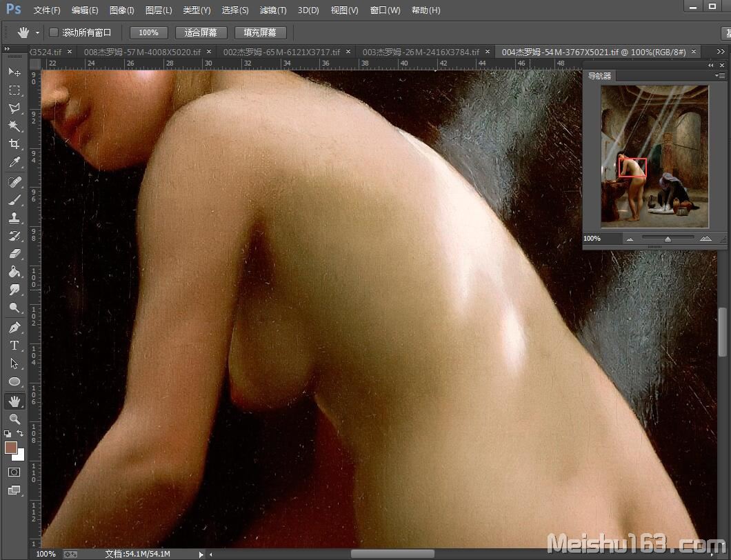Open the File (文件) menu
Viewport: 731px width, 560px height.
coord(47,10)
